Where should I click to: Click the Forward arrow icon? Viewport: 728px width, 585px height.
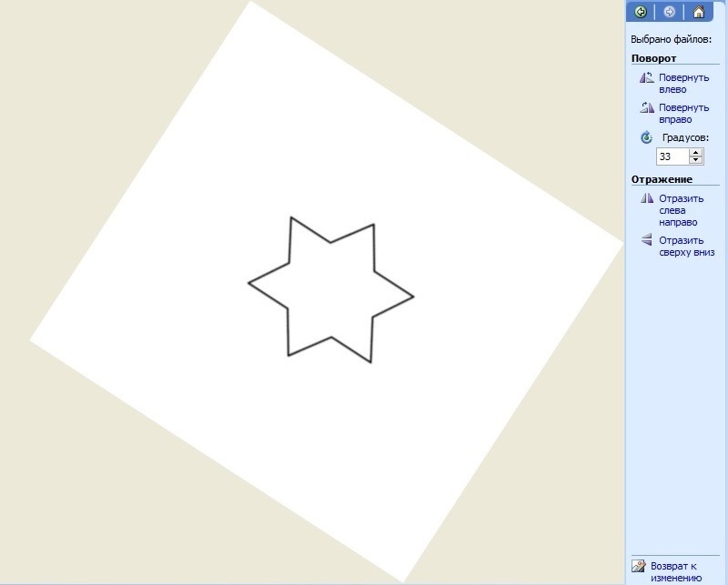pyautogui.click(x=669, y=12)
